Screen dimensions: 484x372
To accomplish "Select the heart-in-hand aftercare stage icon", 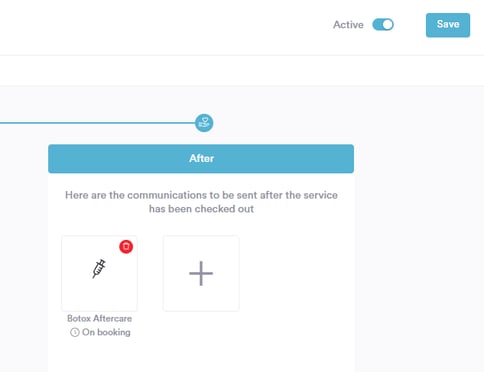I will (x=204, y=123).
